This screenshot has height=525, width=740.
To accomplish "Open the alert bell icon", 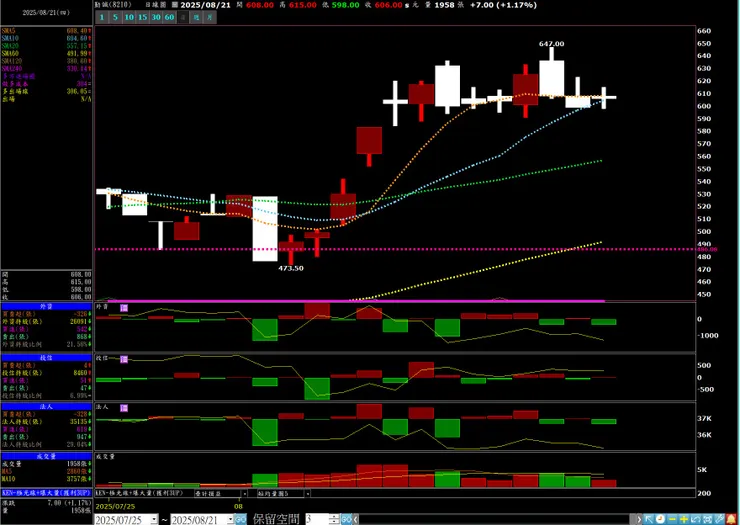I will [x=731, y=519].
